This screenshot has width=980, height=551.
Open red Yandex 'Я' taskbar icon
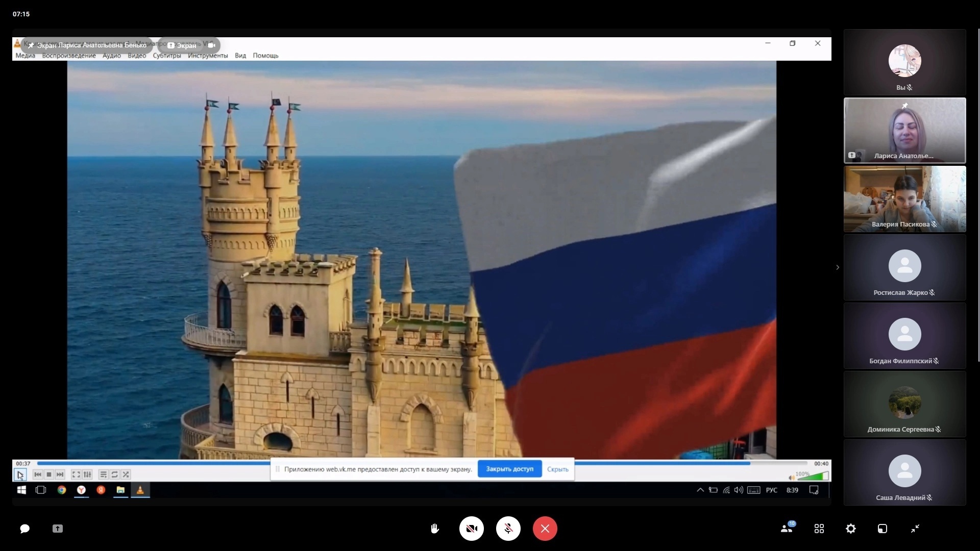[x=101, y=490]
